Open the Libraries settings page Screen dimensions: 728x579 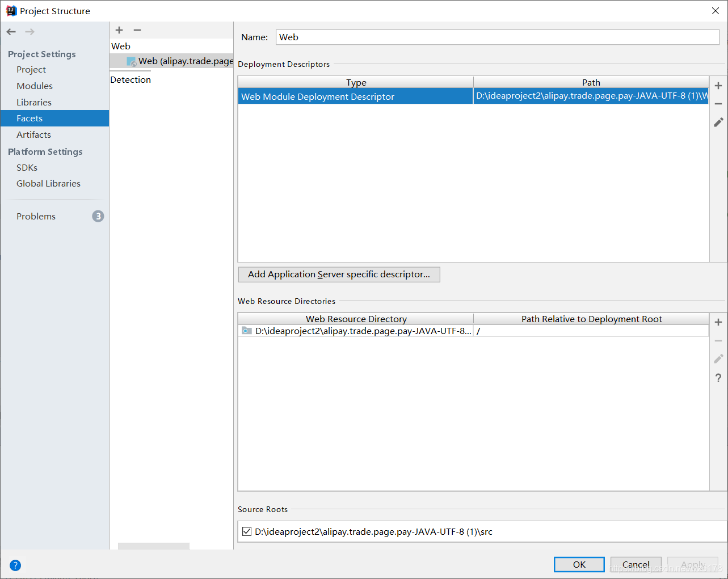(34, 102)
